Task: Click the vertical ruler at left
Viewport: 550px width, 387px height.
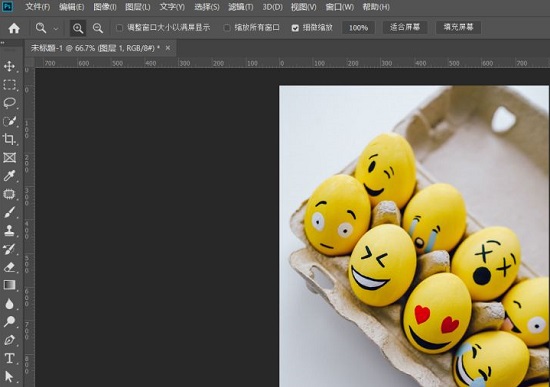Action: click(x=29, y=227)
